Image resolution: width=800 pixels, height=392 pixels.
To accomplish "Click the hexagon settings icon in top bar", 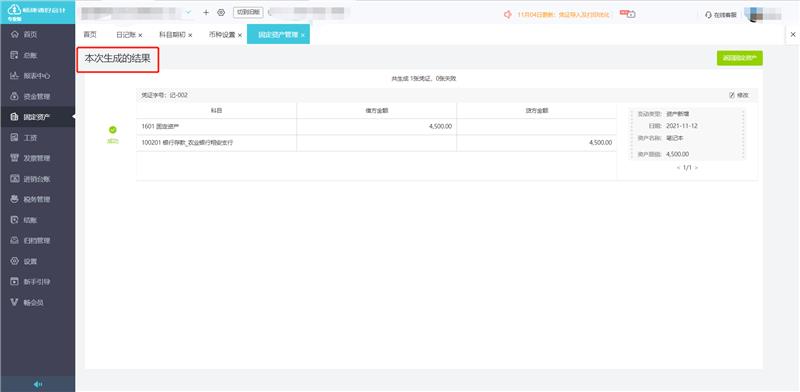I will [221, 12].
